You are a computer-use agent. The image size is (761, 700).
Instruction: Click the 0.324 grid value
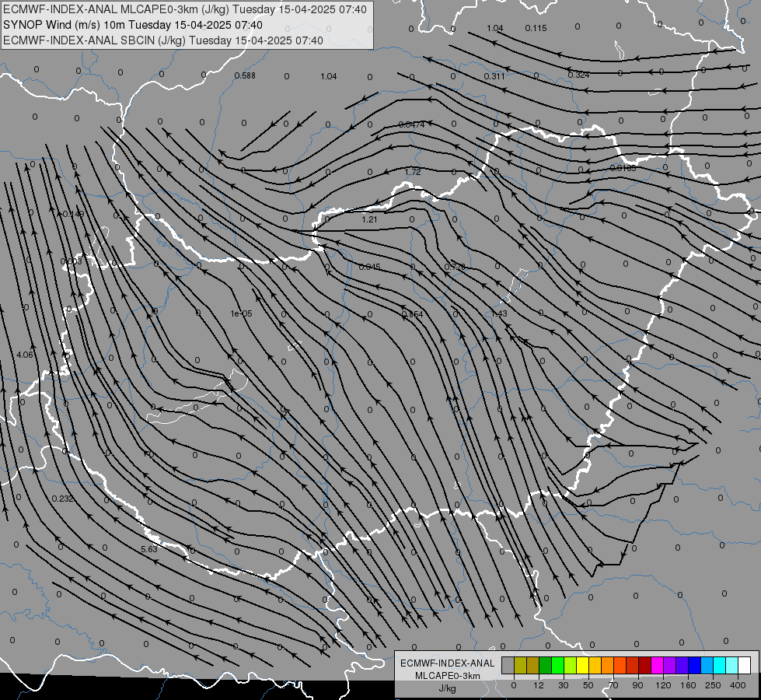click(x=578, y=75)
